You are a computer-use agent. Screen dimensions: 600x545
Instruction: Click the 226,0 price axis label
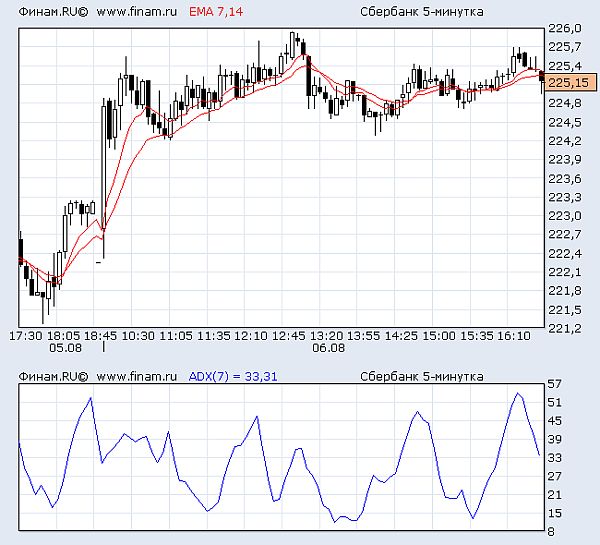565,28
